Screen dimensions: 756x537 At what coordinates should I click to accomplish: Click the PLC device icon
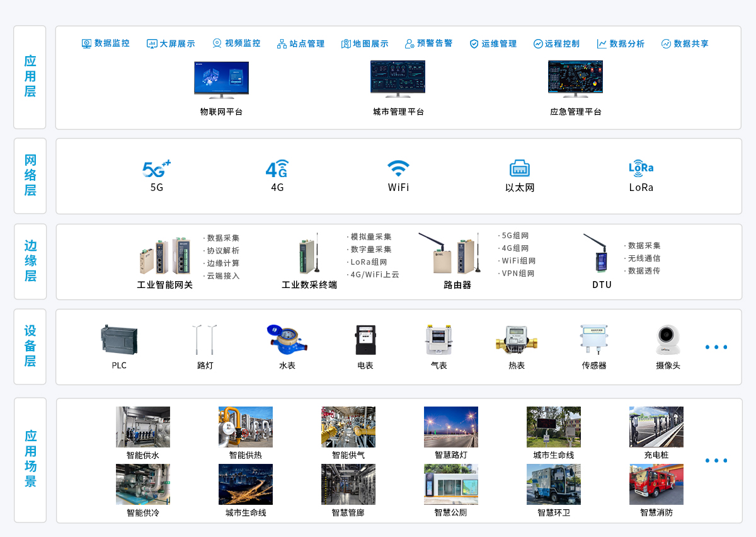[119, 340]
